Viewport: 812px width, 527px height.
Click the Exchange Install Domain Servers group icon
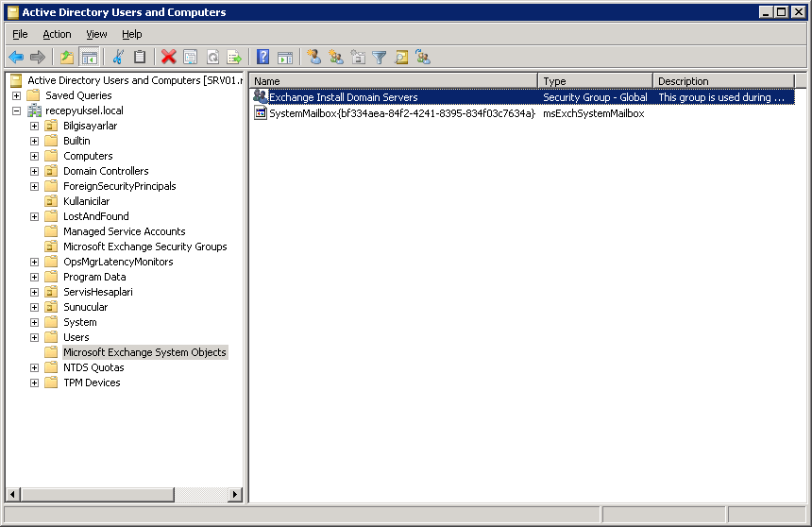[260, 96]
